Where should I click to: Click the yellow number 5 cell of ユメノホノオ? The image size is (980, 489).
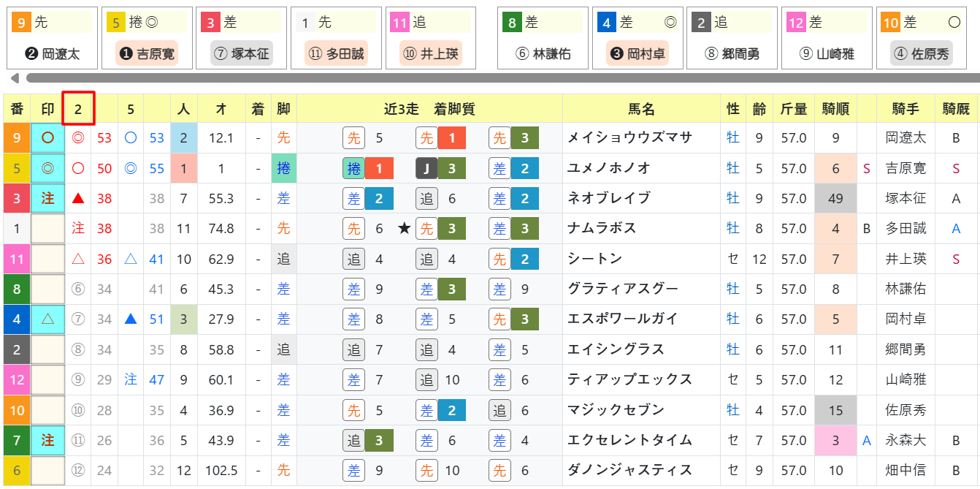click(x=17, y=169)
